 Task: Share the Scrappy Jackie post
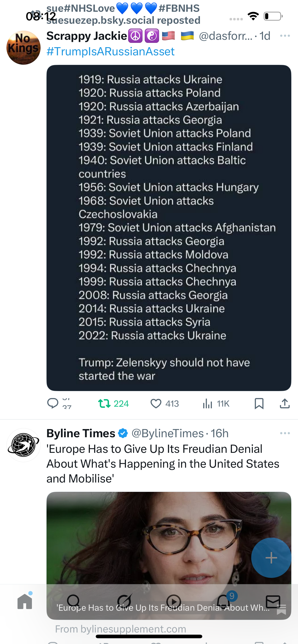coord(285,403)
